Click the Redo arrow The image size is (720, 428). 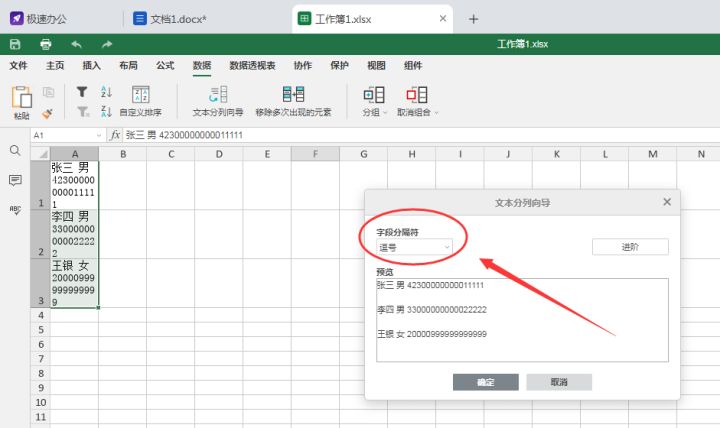tap(107, 44)
